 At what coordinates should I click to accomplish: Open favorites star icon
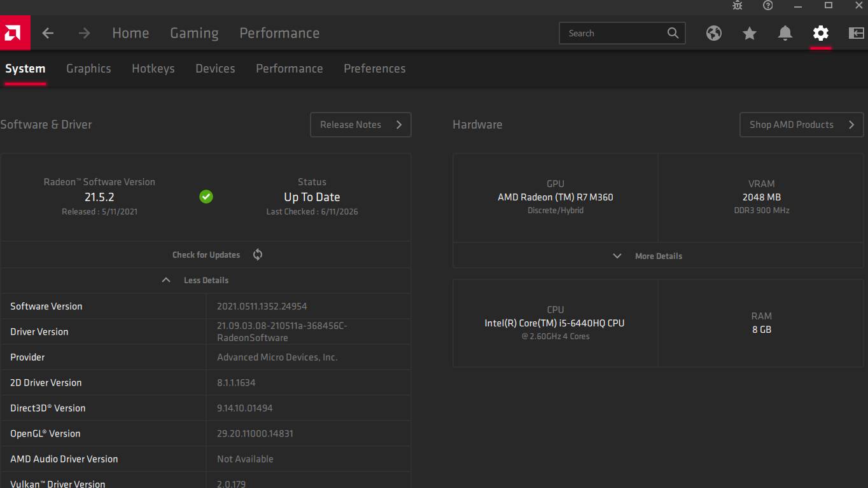(x=750, y=33)
